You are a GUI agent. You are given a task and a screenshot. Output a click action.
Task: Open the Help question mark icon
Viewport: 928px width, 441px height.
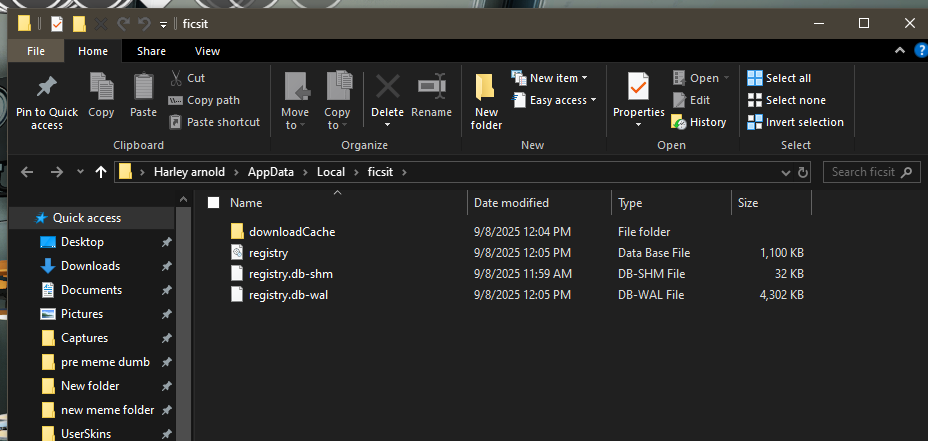tap(921, 51)
